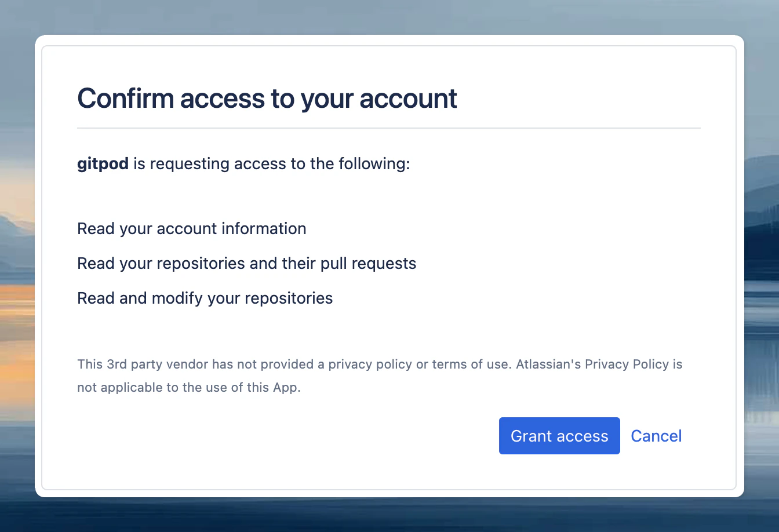Click the Read and modify your repositories permission

(205, 298)
